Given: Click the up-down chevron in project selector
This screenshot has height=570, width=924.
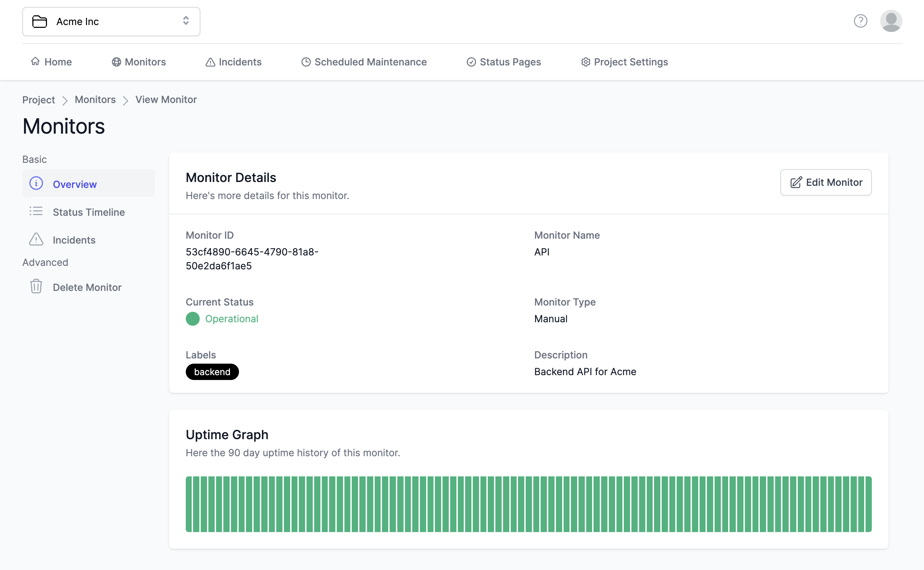Looking at the screenshot, I should (186, 21).
